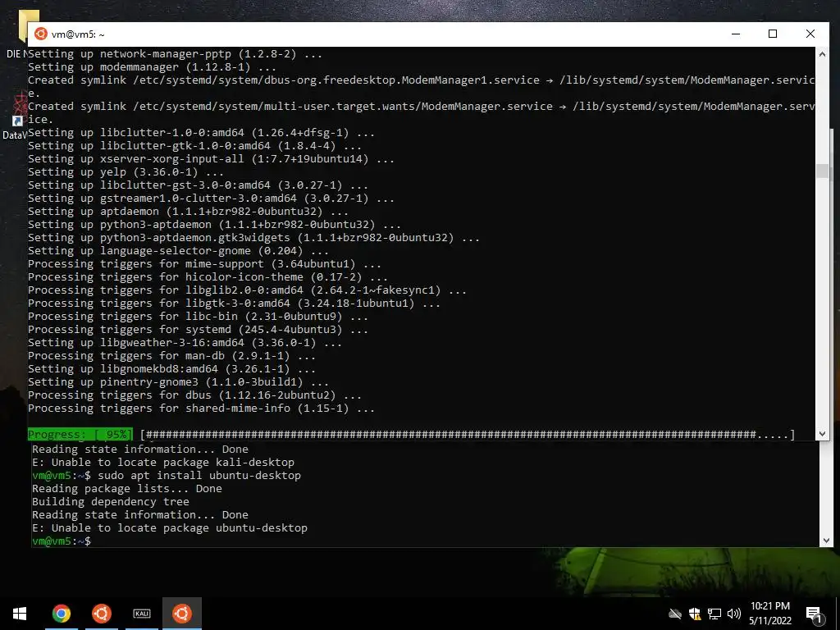The height and width of the screenshot is (630, 840).
Task: Minimize the vm@vm5 terminal window
Action: pos(736,34)
